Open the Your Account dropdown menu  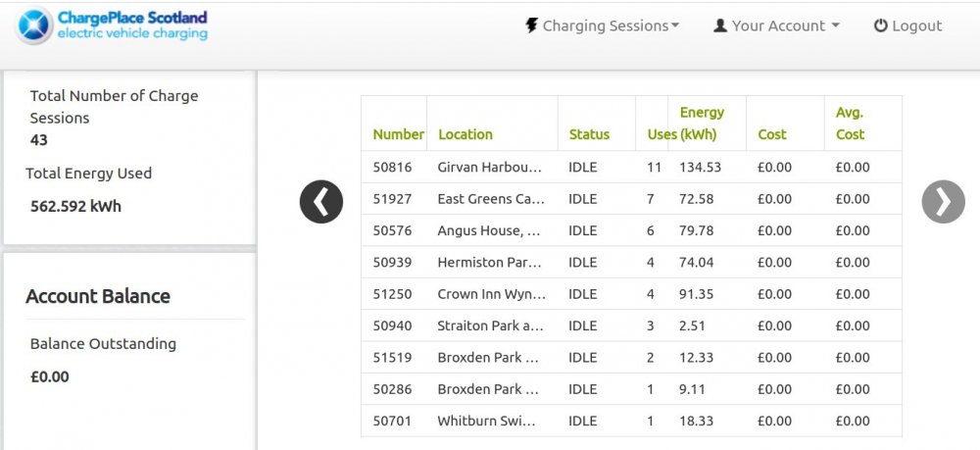click(776, 25)
